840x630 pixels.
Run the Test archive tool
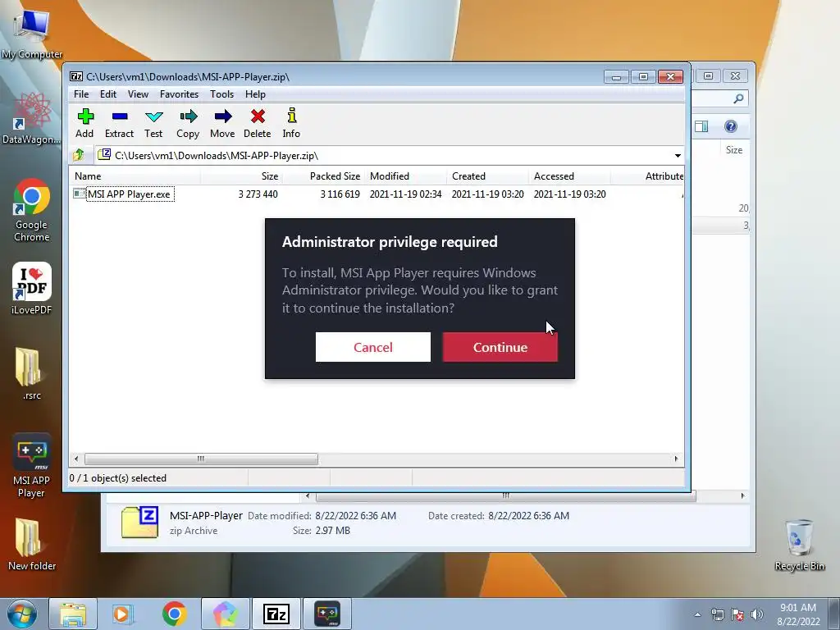[x=153, y=123]
